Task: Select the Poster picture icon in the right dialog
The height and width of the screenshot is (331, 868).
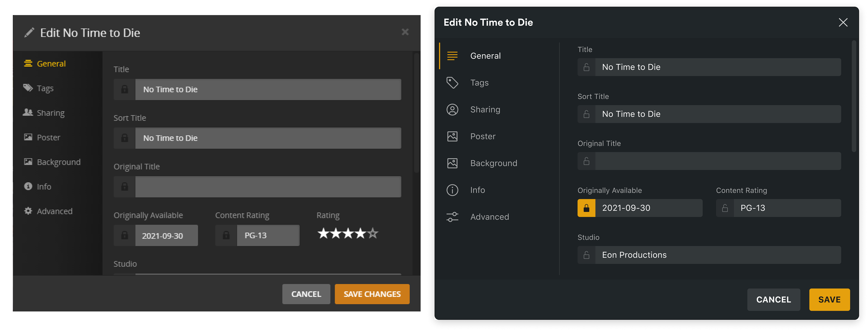Action: coord(452,136)
